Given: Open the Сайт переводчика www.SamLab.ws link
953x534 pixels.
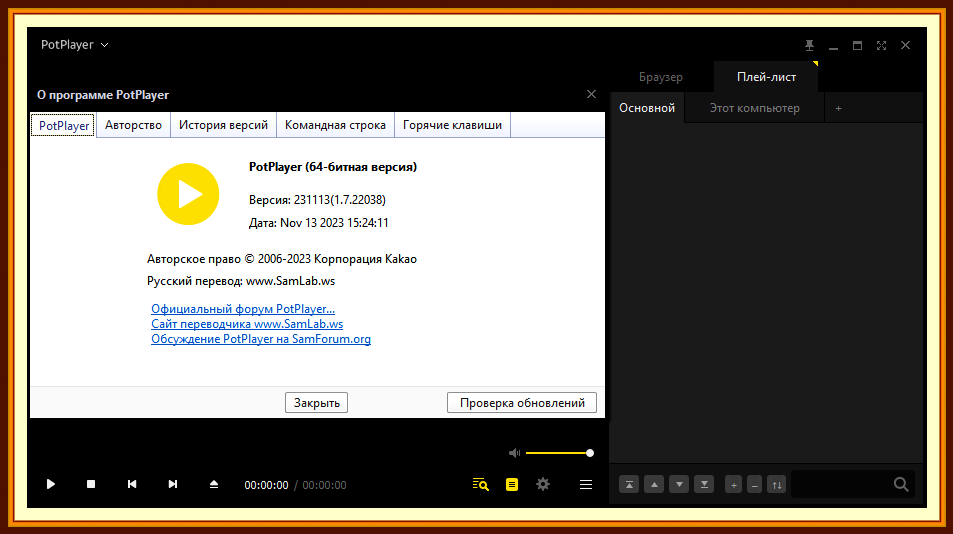Looking at the screenshot, I should pos(247,324).
